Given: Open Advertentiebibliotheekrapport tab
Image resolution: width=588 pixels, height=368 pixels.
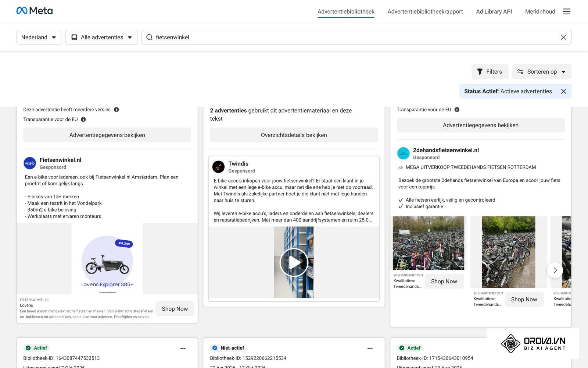Looking at the screenshot, I should 425,11.
